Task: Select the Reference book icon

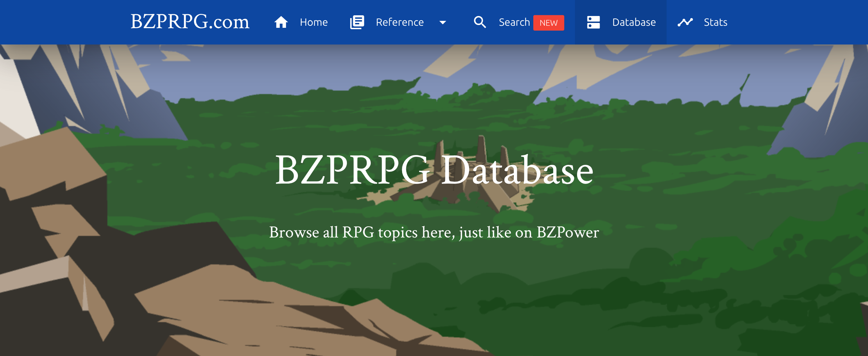Action: (357, 22)
